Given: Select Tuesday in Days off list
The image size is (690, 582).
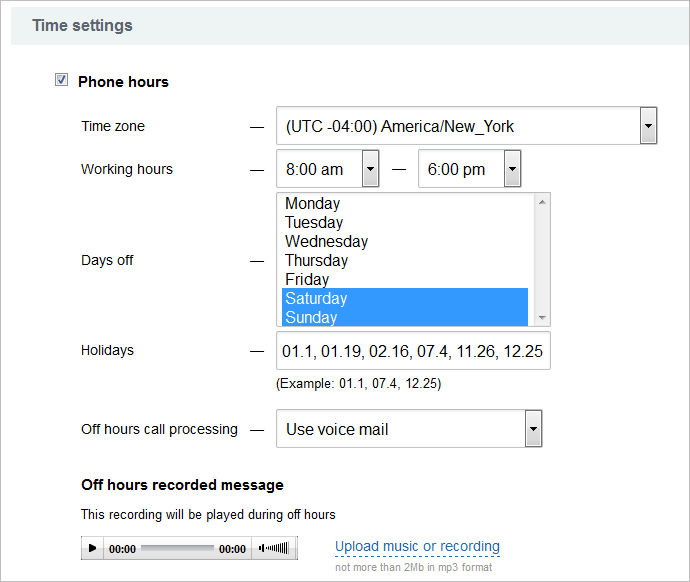Looking at the screenshot, I should [x=313, y=223].
